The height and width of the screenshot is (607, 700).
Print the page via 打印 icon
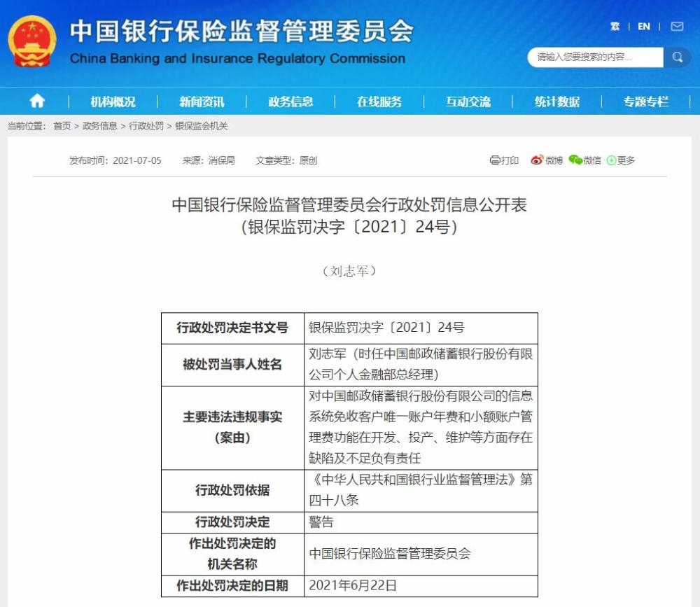tap(504, 160)
